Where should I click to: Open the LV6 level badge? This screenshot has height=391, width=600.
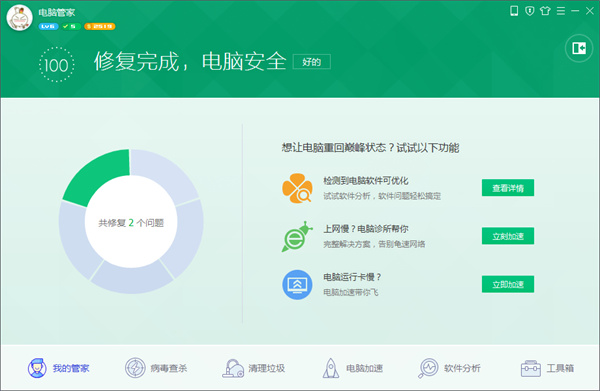[48, 26]
